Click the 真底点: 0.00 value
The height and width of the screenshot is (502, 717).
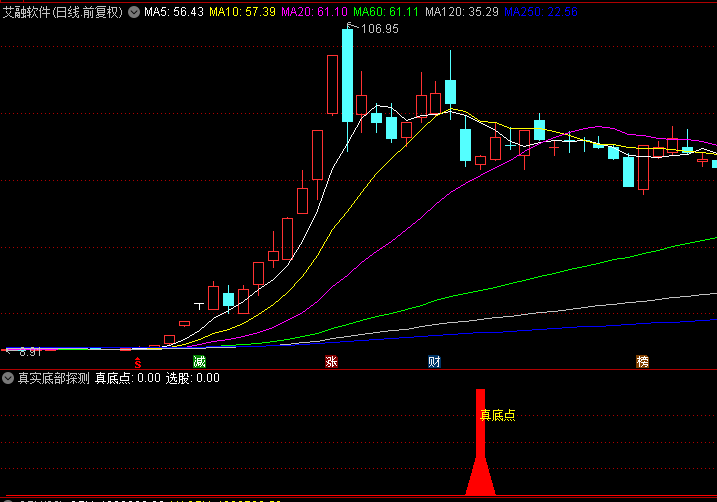click(128, 378)
